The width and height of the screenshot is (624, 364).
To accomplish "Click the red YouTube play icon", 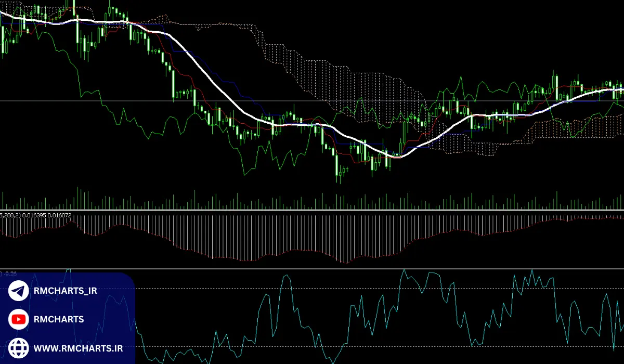I will 19,319.
